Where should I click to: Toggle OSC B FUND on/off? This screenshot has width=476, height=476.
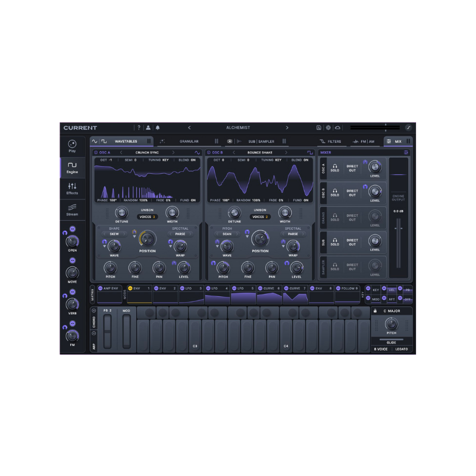[300, 201]
